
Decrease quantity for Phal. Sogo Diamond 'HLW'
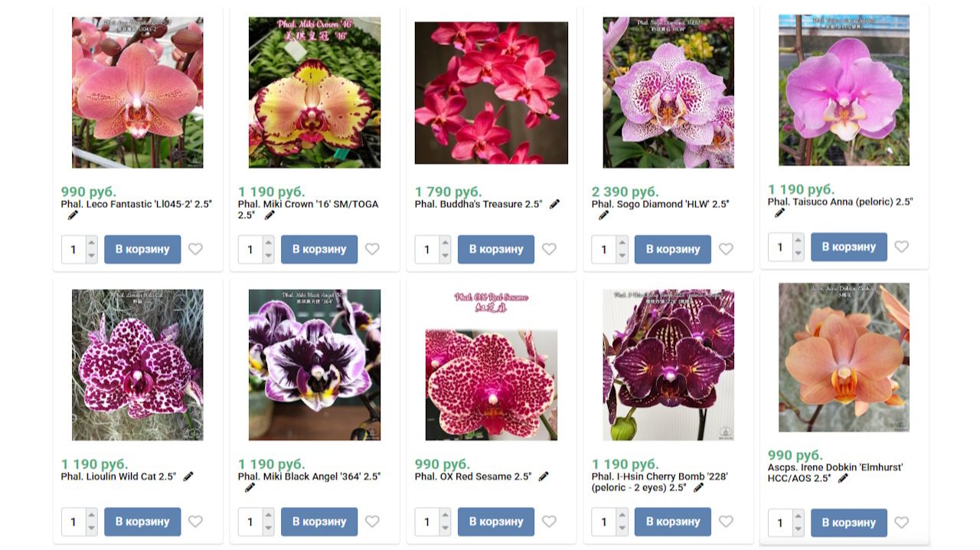pyautogui.click(x=622, y=255)
